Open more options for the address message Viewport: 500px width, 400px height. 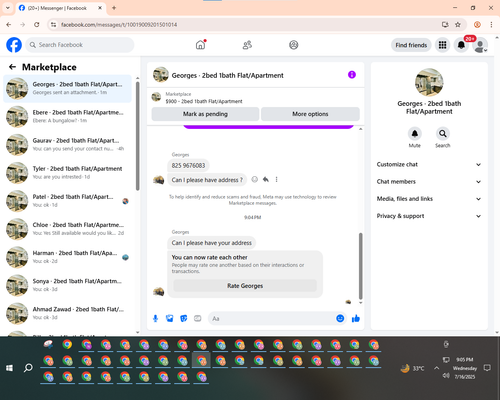click(x=276, y=179)
